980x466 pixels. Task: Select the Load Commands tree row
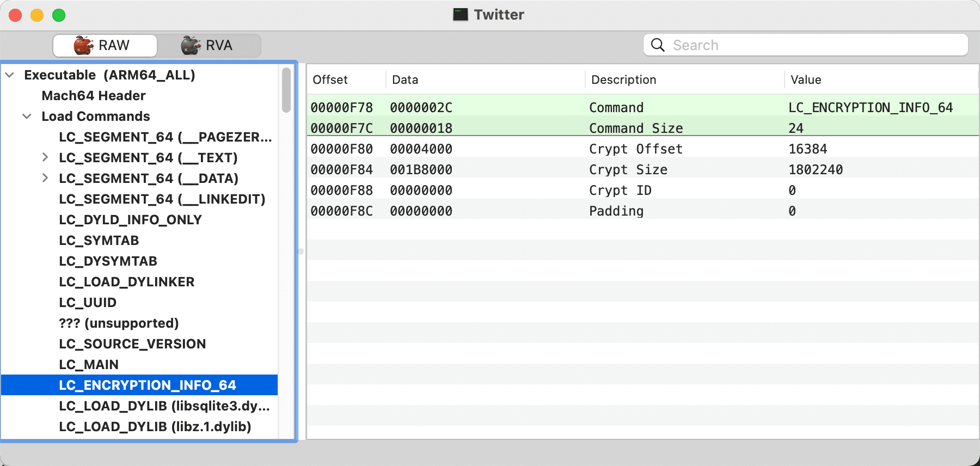pyautogui.click(x=139, y=116)
